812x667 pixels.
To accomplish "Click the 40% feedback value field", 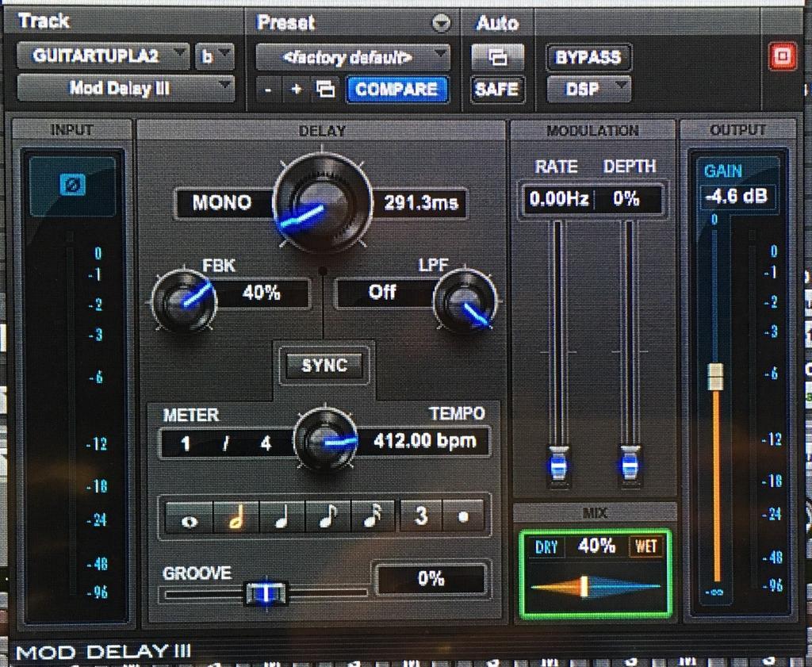I will pos(262,293).
